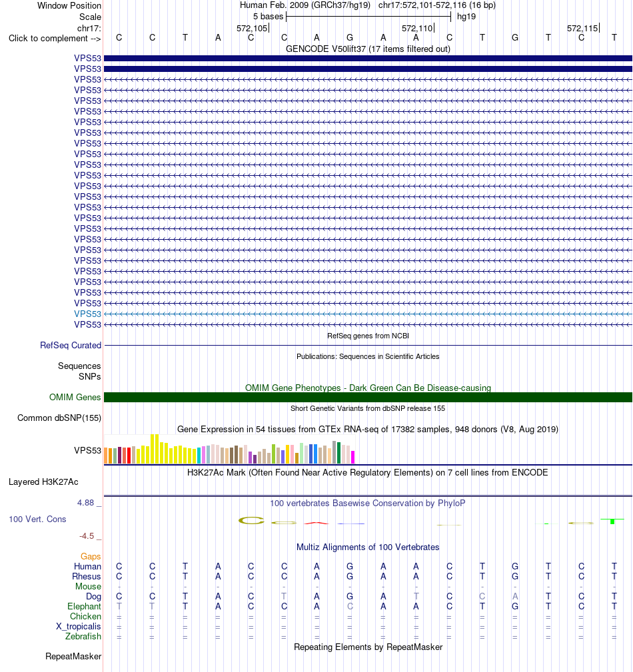Select the X_tropicalis species label
Screen dimensions: 633x672
79,627
